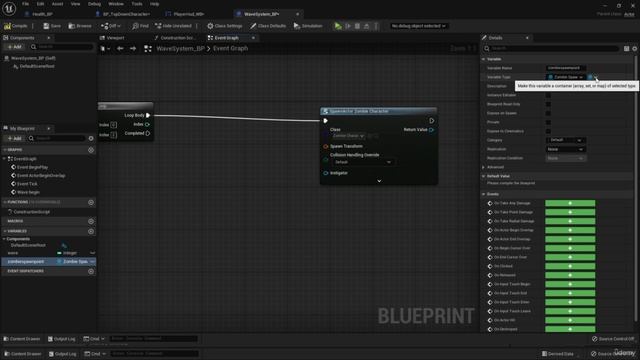
Task: Open the Debug menu
Action: [x=94, y=4]
